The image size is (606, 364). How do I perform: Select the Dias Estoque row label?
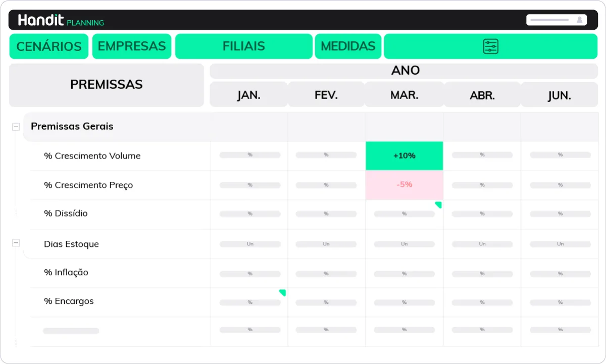coord(71,244)
